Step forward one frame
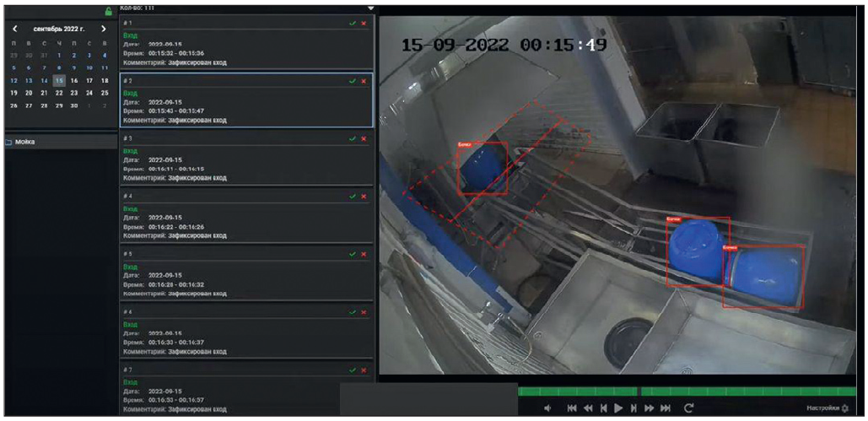The image size is (868, 421). 633,408
